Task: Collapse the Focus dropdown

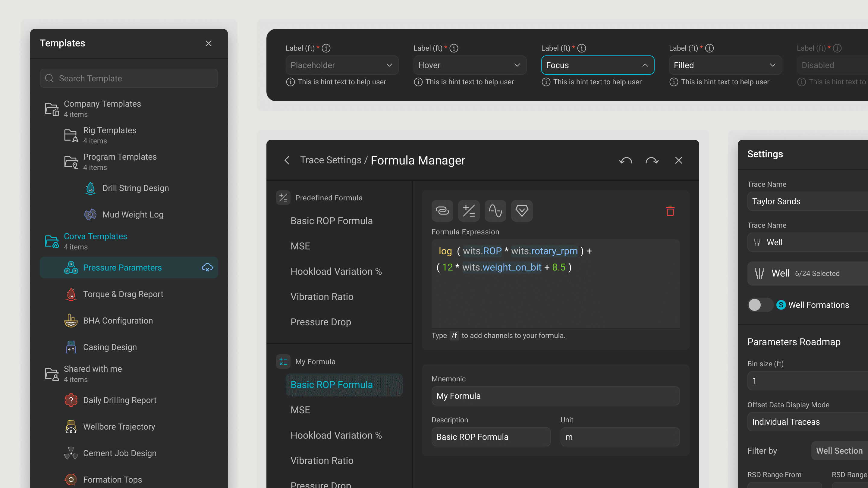Action: click(598, 65)
